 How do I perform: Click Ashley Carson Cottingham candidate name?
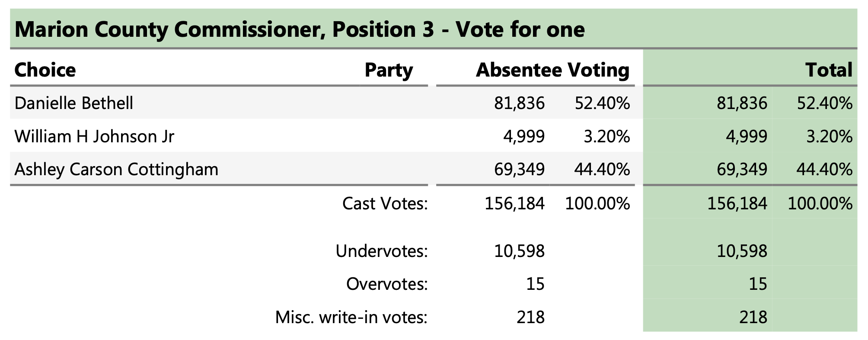click(116, 169)
